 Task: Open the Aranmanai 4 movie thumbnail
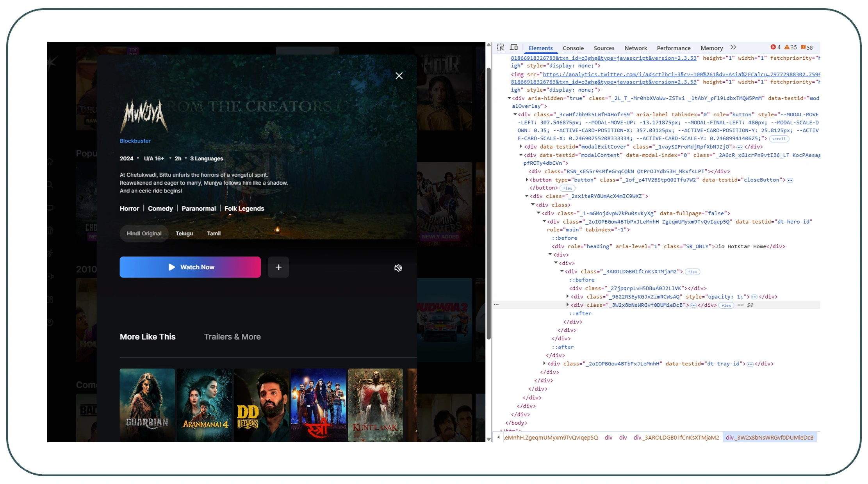pos(204,405)
